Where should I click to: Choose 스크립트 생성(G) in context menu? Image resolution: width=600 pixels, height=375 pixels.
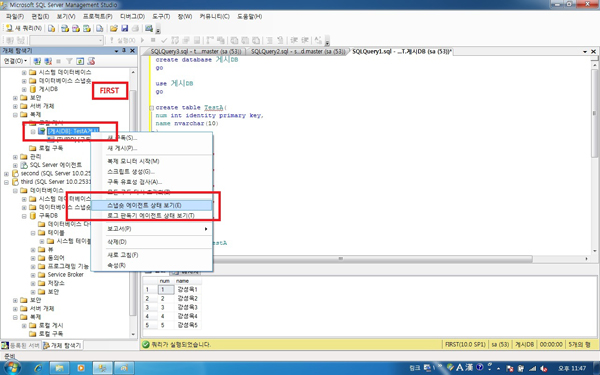(152, 172)
